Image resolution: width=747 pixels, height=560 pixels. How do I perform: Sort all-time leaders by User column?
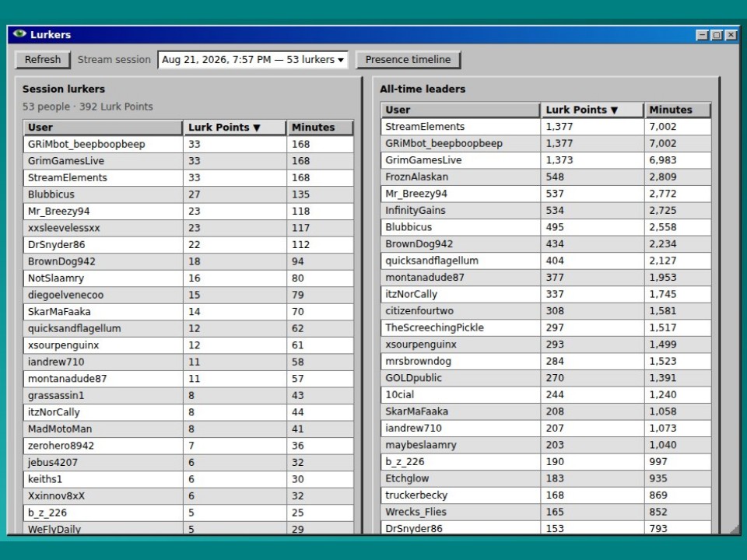[x=460, y=110]
